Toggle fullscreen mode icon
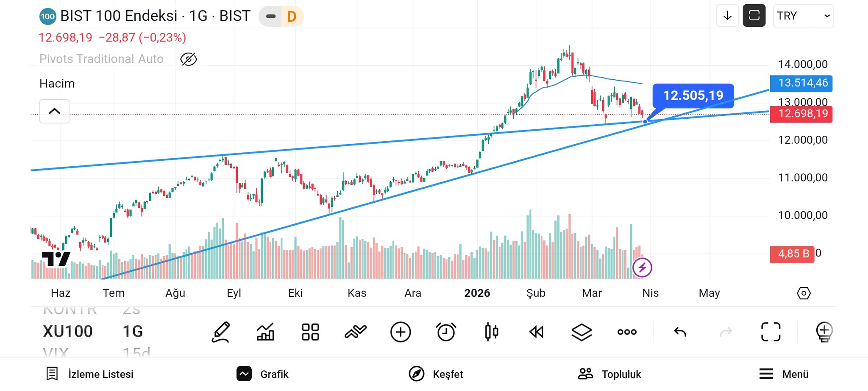Screen dimensions: 868x391 tap(771, 332)
